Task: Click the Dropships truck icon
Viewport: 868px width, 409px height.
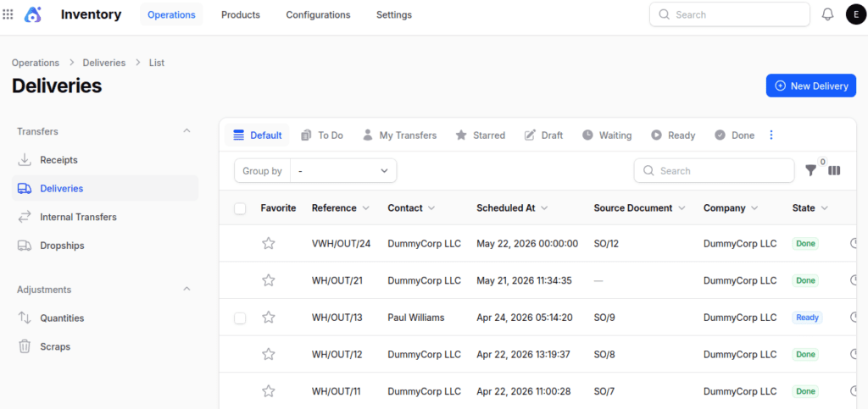Action: click(x=25, y=246)
